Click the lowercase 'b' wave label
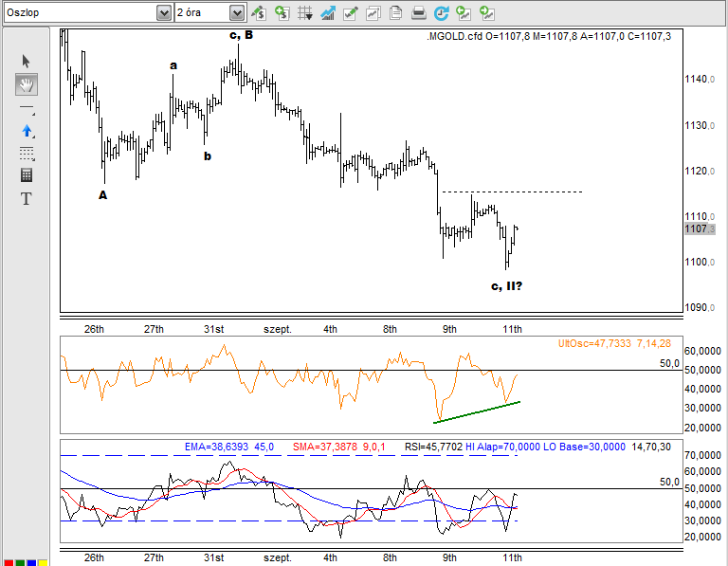Screen dimensions: 728x566 click(207, 156)
